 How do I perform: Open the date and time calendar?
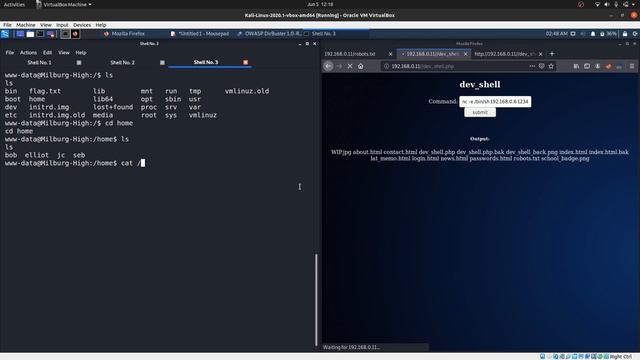(x=320, y=4)
